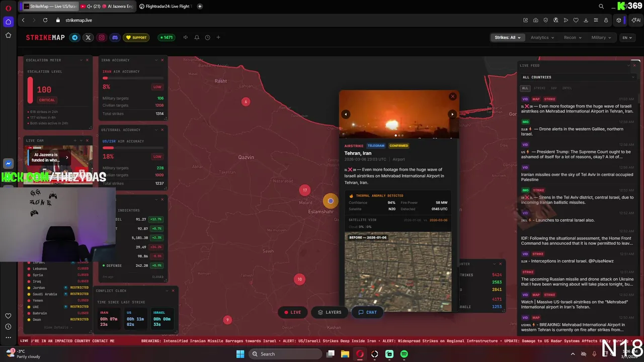Open the Military dropdown menu
644x362 pixels.
[x=601, y=37]
